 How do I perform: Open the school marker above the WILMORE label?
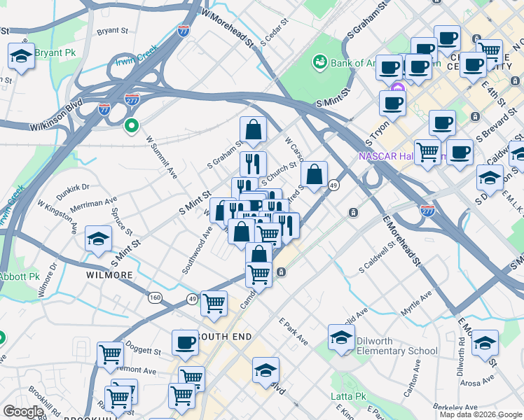tap(98, 240)
